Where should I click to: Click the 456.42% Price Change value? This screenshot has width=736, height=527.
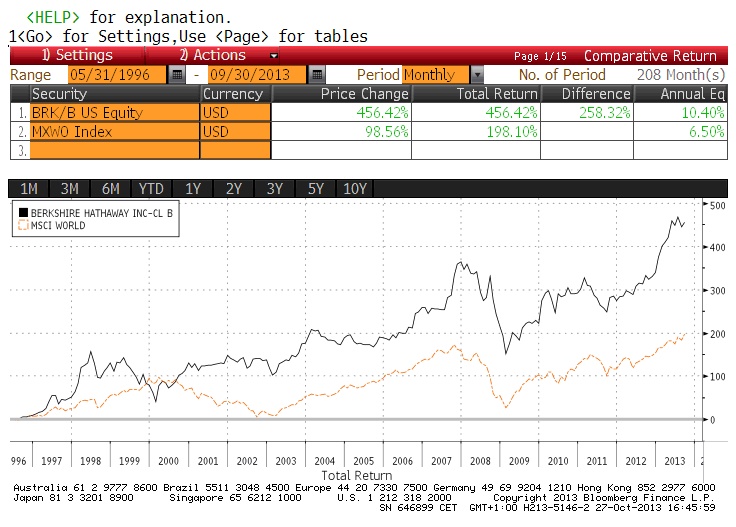click(x=382, y=113)
